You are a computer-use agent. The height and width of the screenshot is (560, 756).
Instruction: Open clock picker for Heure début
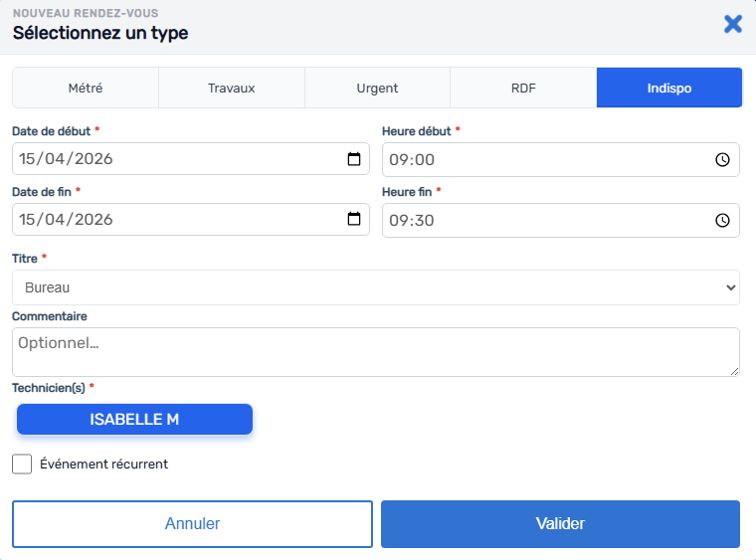click(x=722, y=159)
